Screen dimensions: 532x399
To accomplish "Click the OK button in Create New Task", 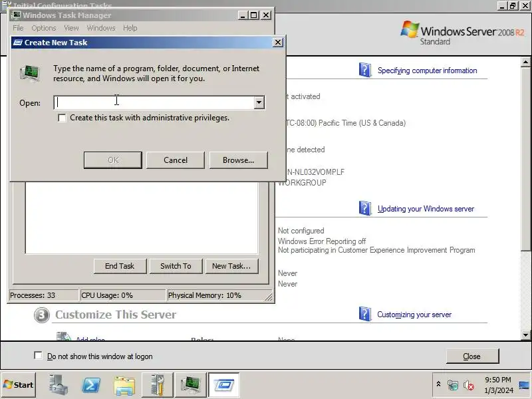I will coord(112,160).
